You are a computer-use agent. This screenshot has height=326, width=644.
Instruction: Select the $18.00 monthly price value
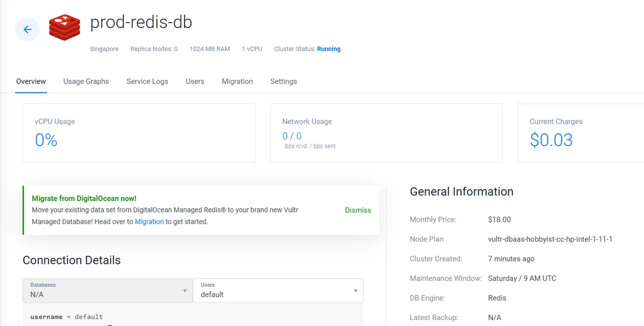click(x=500, y=220)
